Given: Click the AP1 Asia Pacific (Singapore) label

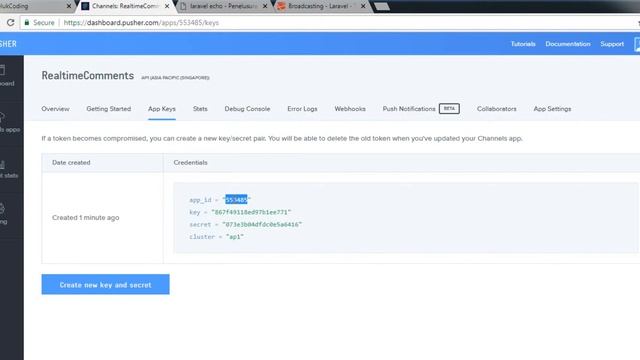Looking at the screenshot, I should pos(175,78).
